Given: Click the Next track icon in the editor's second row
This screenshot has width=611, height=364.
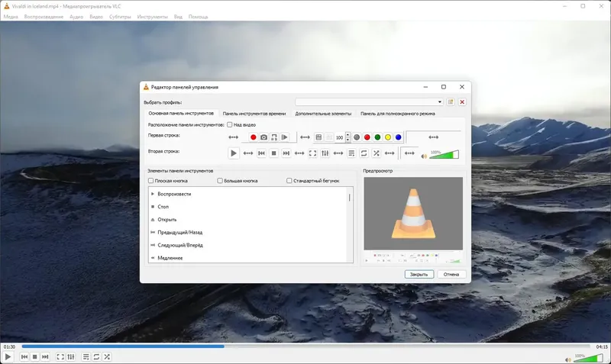Looking at the screenshot, I should pos(286,153).
